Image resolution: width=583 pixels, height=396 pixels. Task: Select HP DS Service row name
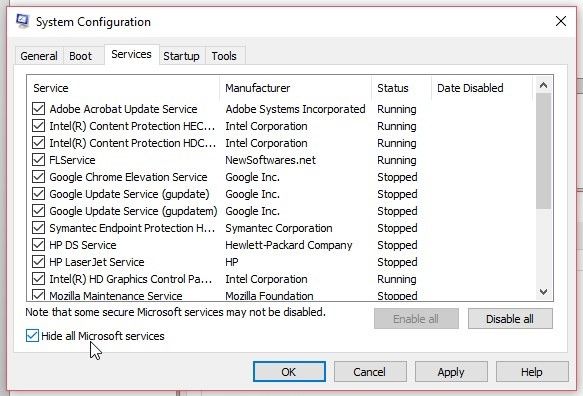click(x=83, y=245)
